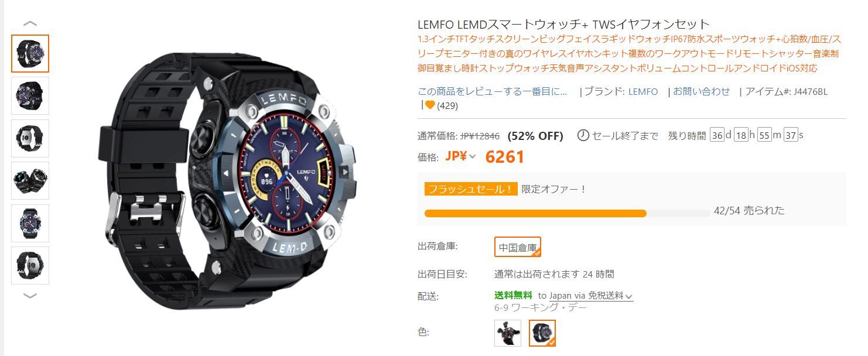Open the この商品をレビューする review link
Viewport: 868px width, 356px height.
tap(493, 91)
